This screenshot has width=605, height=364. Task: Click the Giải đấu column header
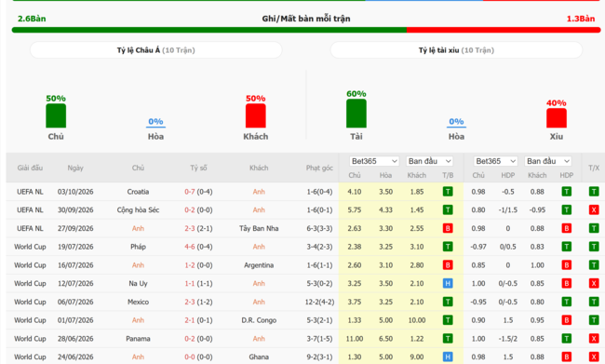pyautogui.click(x=30, y=168)
